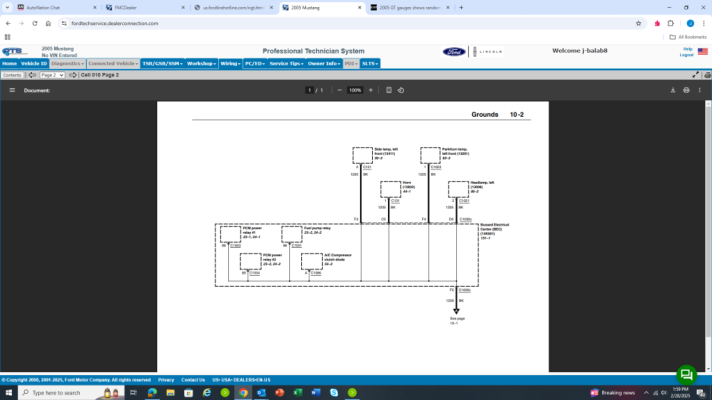This screenshot has width=712, height=400.
Task: Click the browser address bar
Action: 350,23
